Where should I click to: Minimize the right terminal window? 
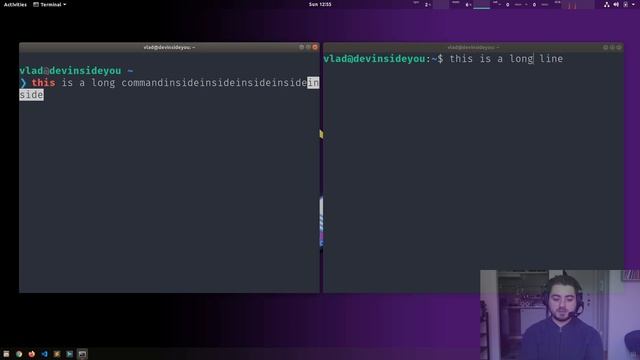pos(606,47)
